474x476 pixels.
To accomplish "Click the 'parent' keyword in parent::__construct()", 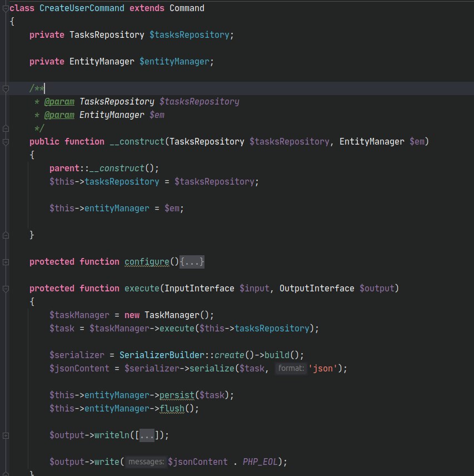I will pos(64,168).
